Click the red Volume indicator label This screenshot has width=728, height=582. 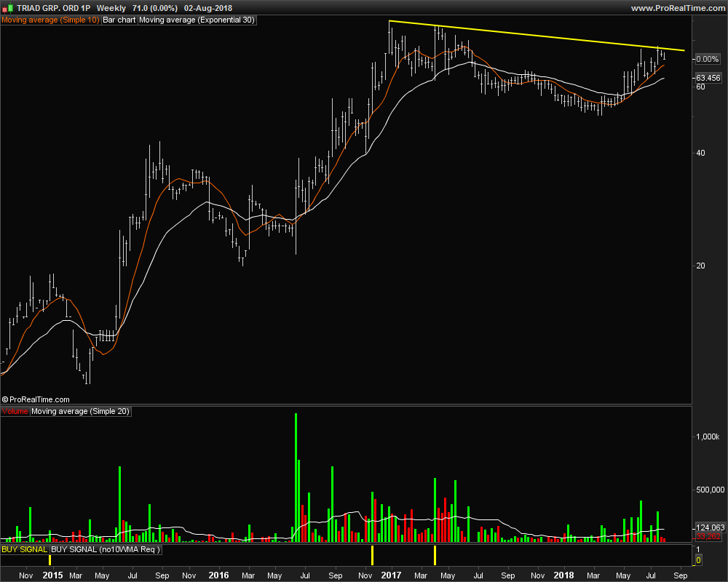15,411
